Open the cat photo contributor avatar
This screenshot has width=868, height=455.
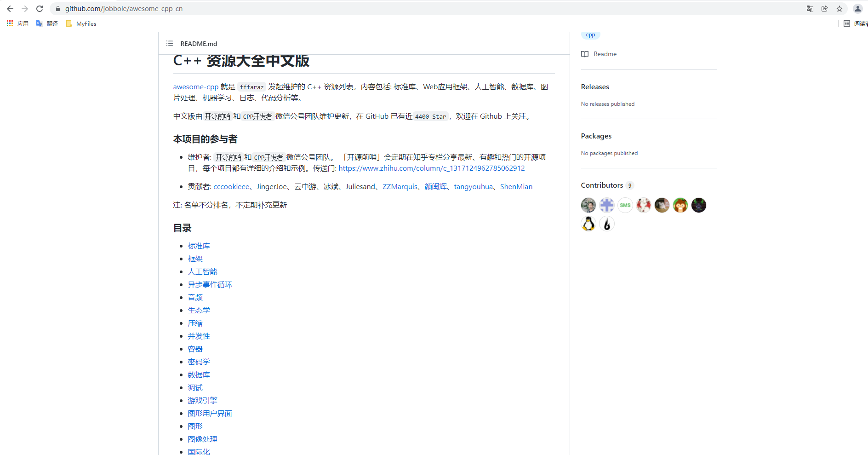point(662,205)
